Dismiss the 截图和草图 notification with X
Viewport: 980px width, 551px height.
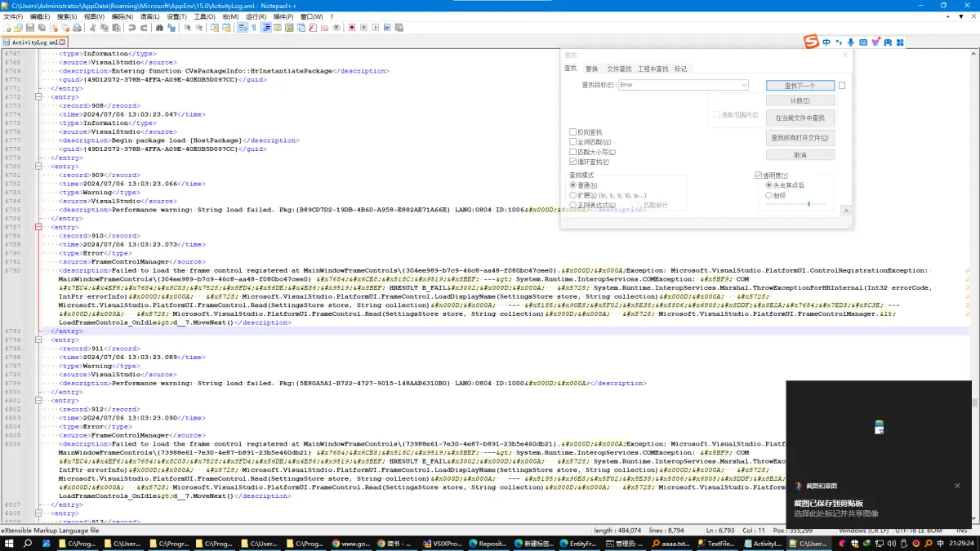[x=958, y=486]
